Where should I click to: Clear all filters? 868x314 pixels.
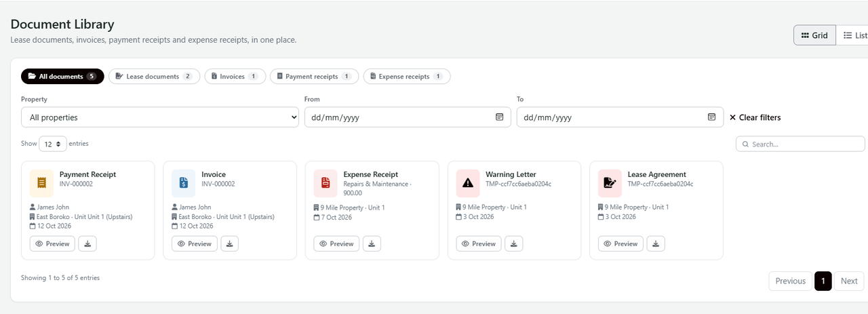pyautogui.click(x=755, y=117)
